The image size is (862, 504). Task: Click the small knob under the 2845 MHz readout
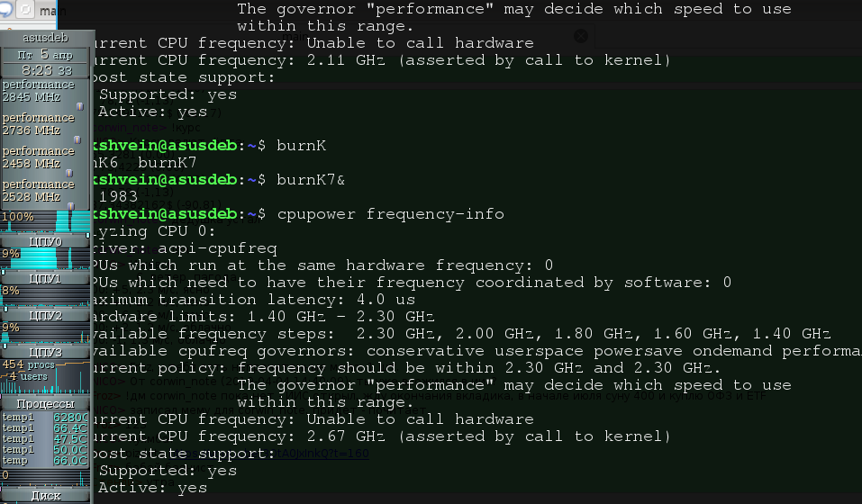click(79, 106)
